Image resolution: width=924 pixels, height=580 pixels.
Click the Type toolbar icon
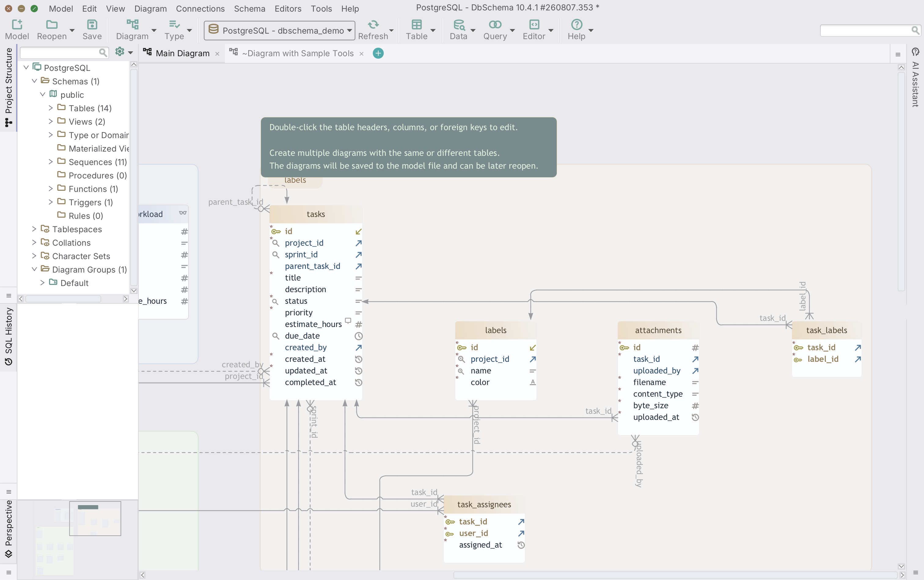174,24
